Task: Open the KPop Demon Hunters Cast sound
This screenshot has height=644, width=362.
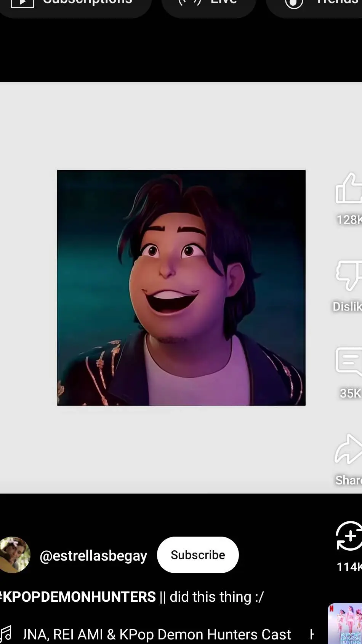Action: 157,634
